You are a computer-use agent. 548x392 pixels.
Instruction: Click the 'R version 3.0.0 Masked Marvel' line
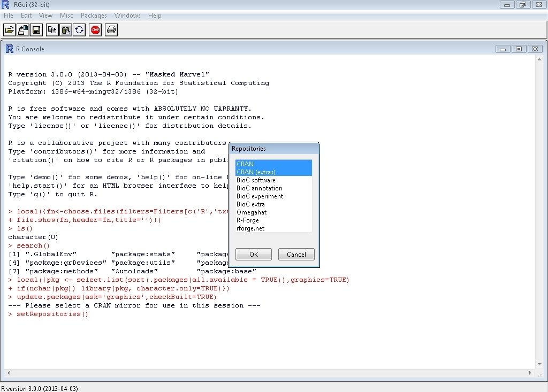[109, 74]
